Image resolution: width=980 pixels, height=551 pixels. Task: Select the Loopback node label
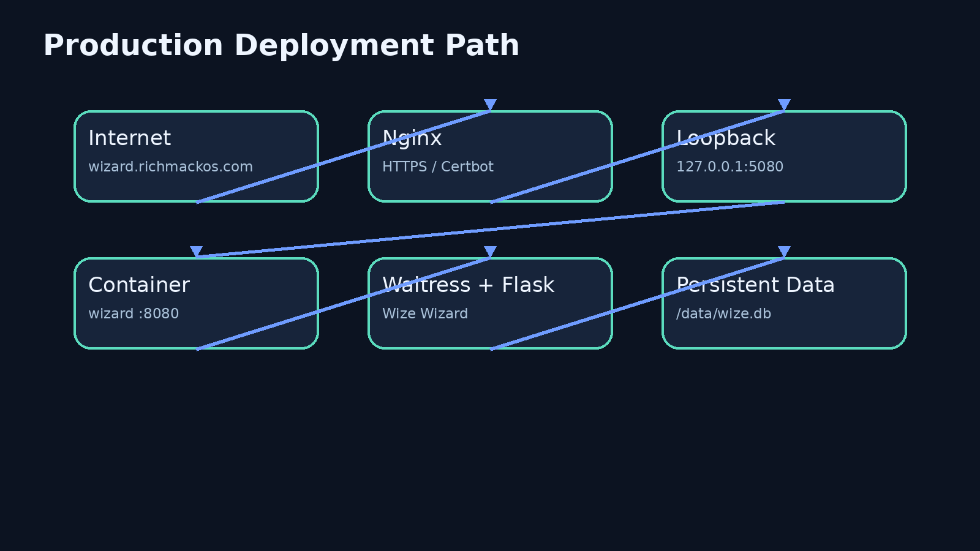point(726,139)
